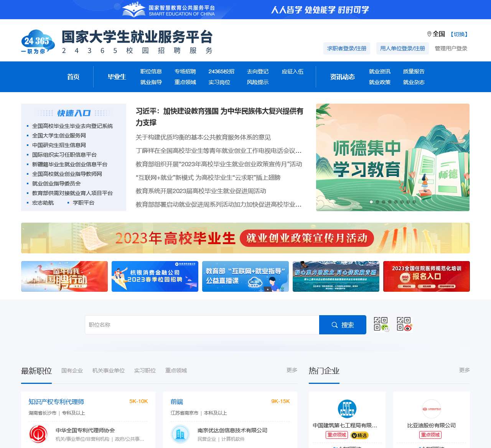Open the 国聘行动 promo banner
The width and height of the screenshot is (491, 448).
click(x=64, y=276)
